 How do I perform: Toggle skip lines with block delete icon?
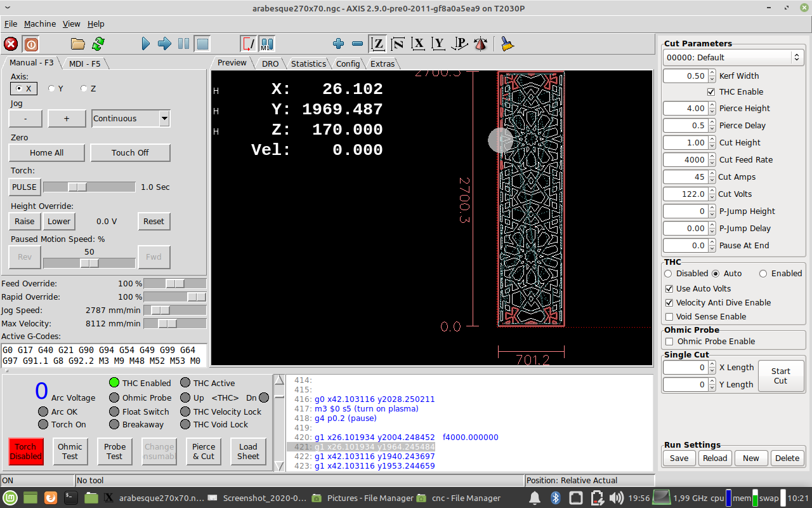248,44
